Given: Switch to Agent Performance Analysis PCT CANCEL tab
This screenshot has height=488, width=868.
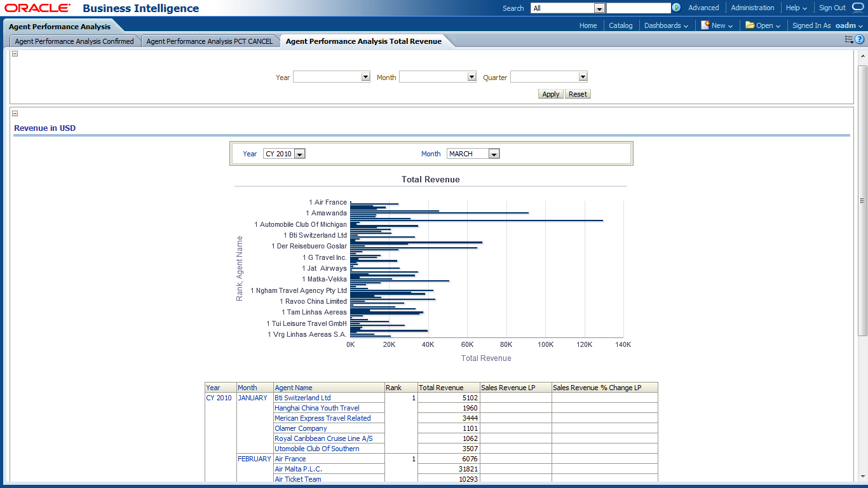Looking at the screenshot, I should pos(209,41).
